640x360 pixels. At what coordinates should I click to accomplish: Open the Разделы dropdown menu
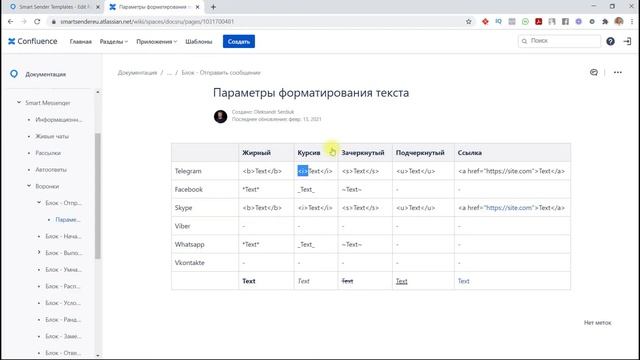[x=114, y=42]
